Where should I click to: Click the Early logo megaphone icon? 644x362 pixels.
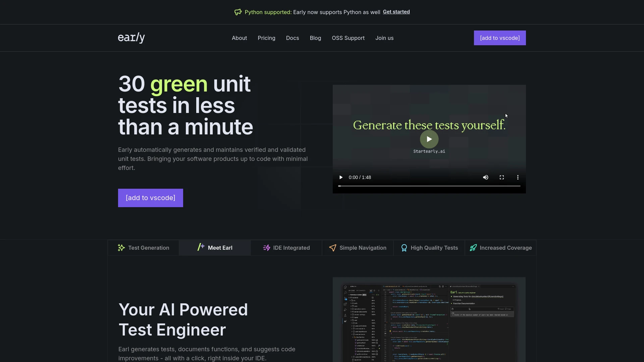[238, 12]
